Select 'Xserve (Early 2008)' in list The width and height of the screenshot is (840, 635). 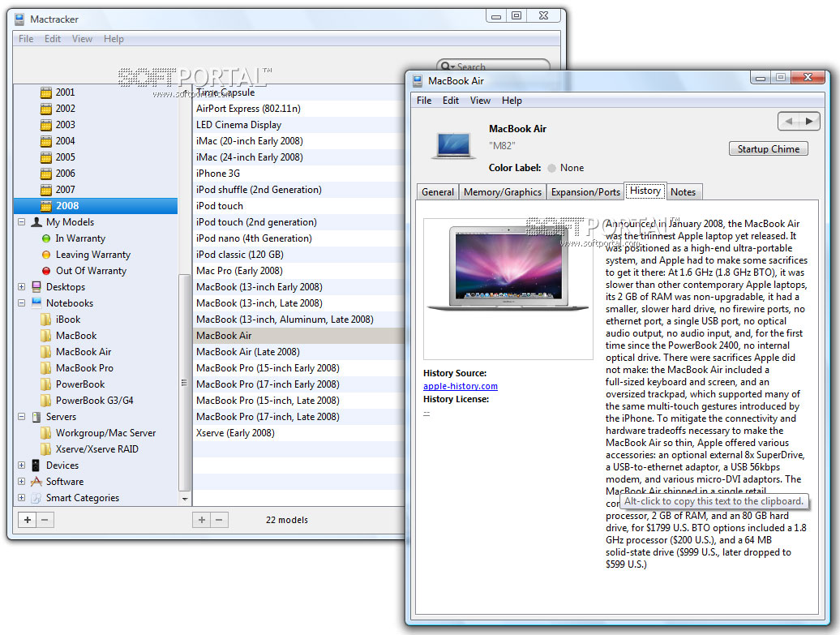pyautogui.click(x=298, y=433)
